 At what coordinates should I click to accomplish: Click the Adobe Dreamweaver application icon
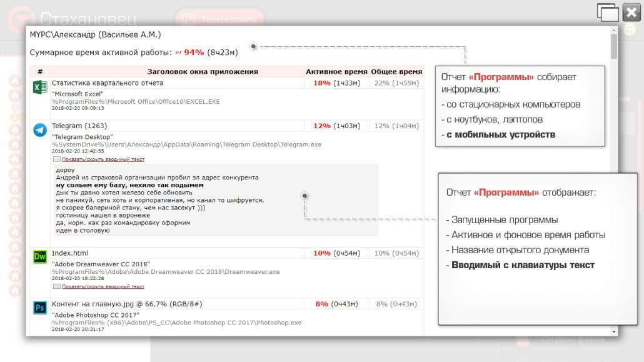pos(40,257)
